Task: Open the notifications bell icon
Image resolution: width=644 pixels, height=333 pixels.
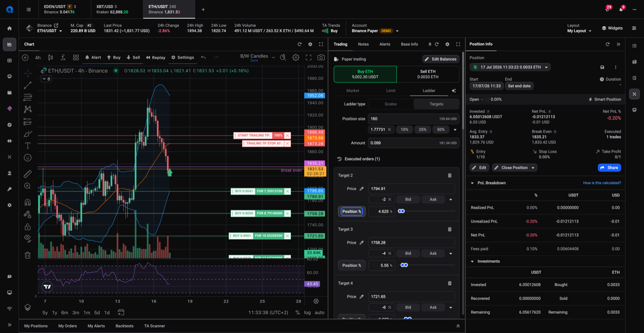Action: [x=621, y=9]
